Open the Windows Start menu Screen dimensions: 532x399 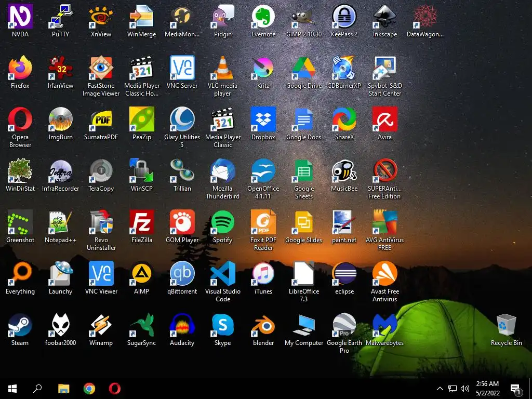pyautogui.click(x=12, y=389)
